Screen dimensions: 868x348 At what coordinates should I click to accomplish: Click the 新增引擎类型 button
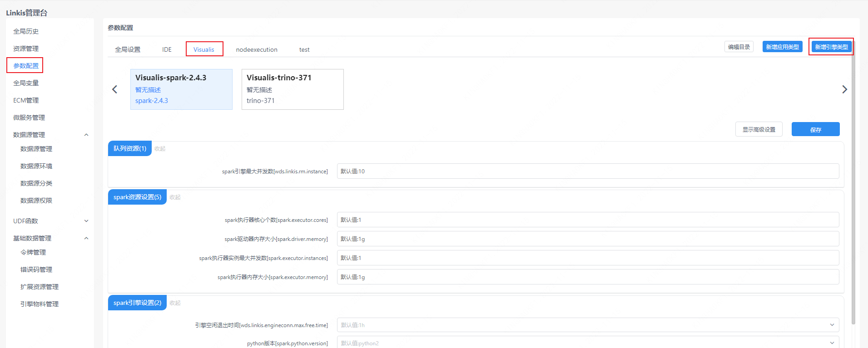(831, 47)
